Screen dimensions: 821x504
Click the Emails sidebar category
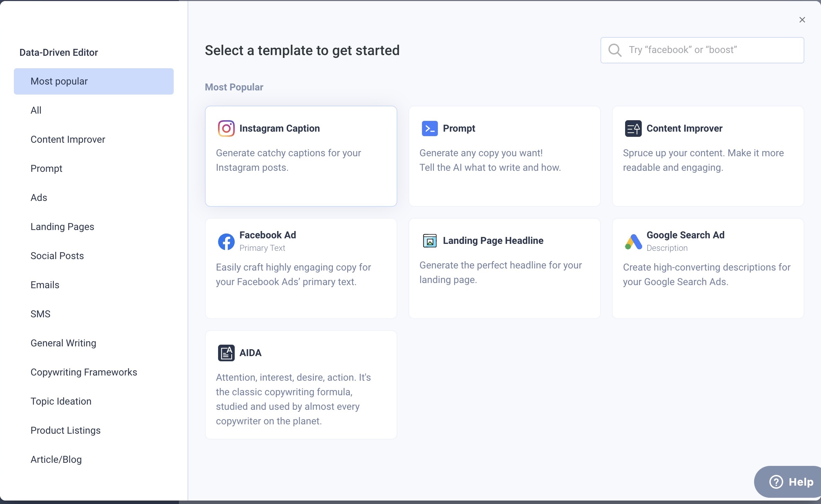(45, 285)
